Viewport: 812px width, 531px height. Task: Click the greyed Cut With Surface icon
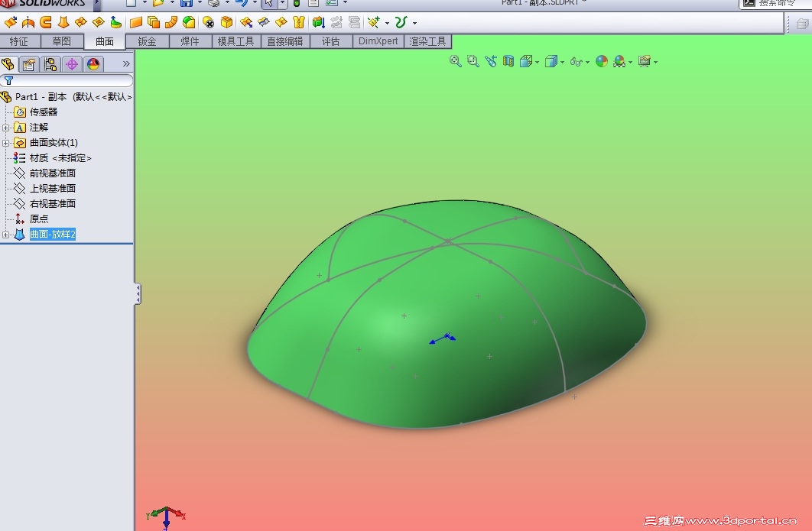[354, 22]
